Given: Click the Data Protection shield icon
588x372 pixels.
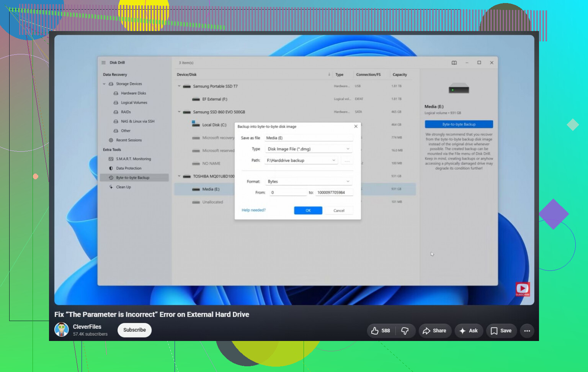Looking at the screenshot, I should click(111, 168).
